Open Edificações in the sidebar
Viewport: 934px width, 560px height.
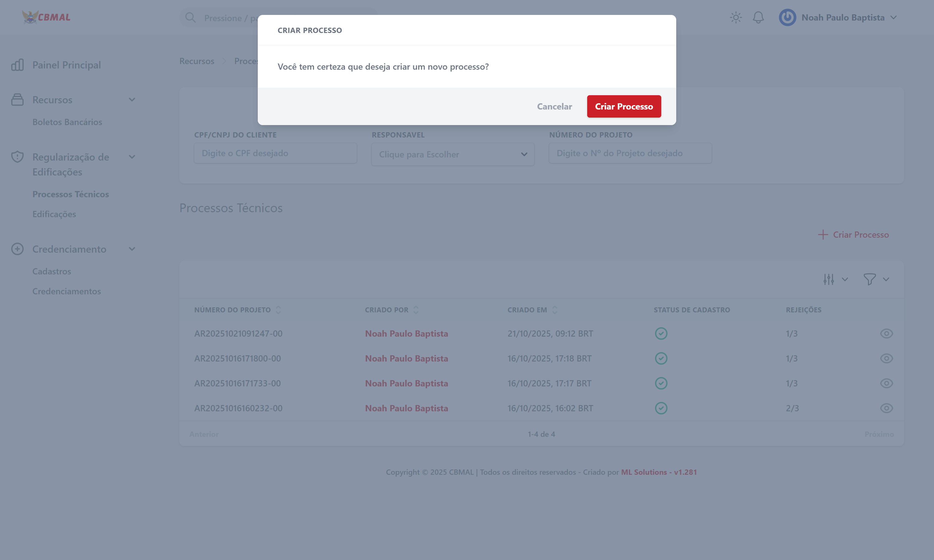click(x=54, y=214)
